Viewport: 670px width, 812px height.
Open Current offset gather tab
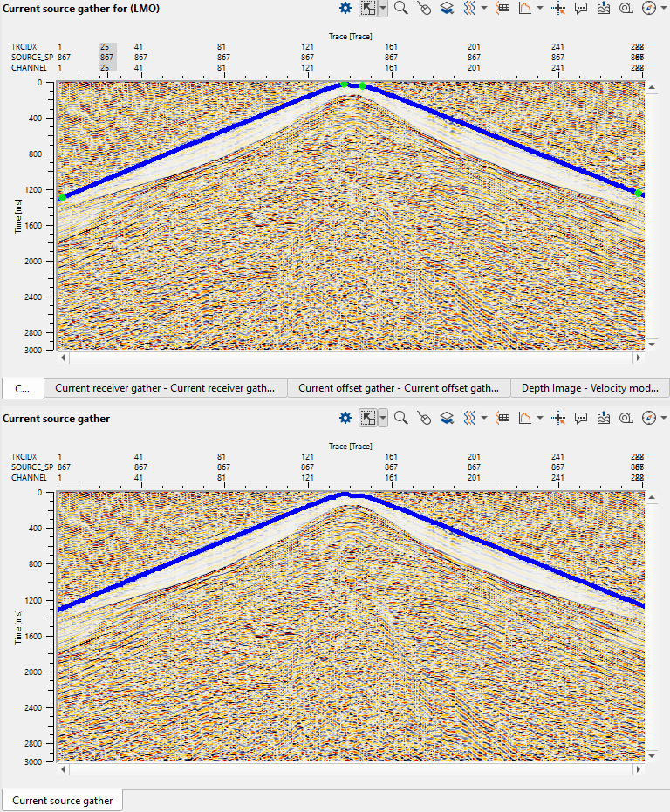click(x=399, y=388)
